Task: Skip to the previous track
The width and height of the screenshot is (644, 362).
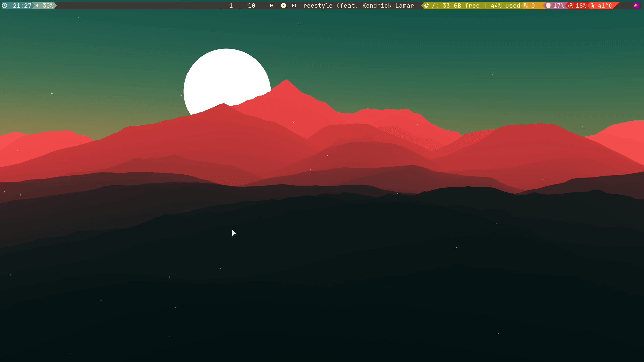Action: [272, 6]
